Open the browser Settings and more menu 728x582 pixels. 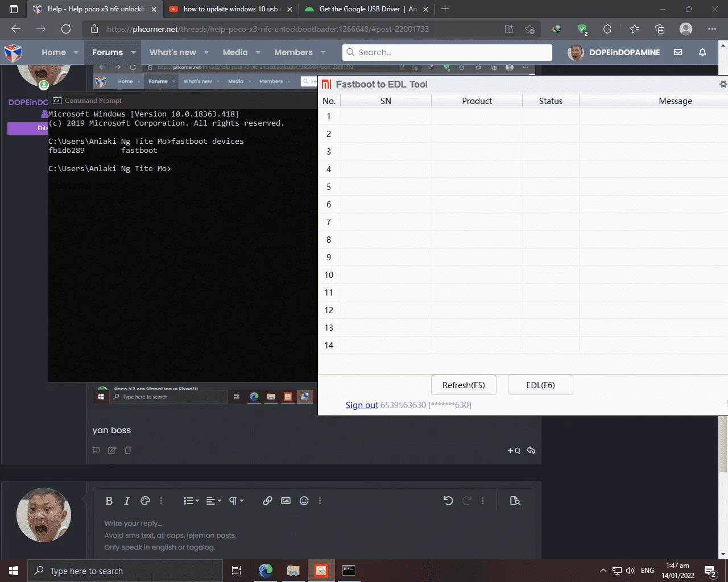pos(712,29)
